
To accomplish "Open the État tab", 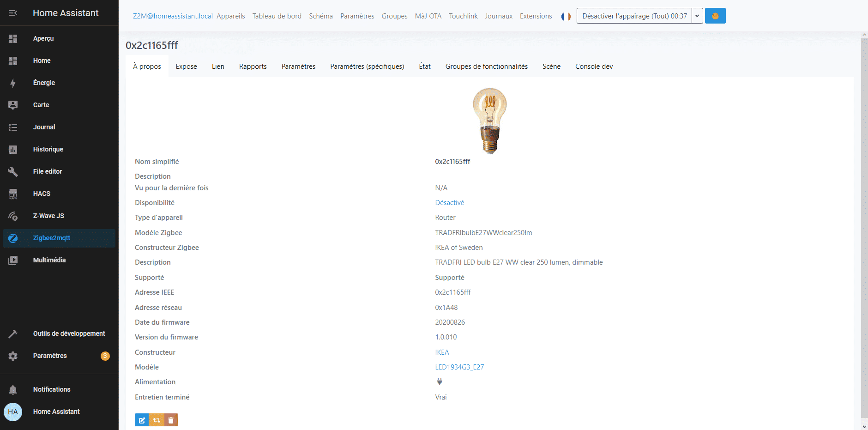I will [425, 67].
